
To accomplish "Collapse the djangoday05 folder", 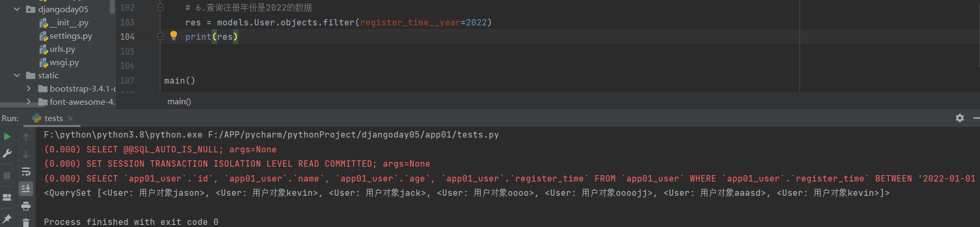I will [17, 9].
